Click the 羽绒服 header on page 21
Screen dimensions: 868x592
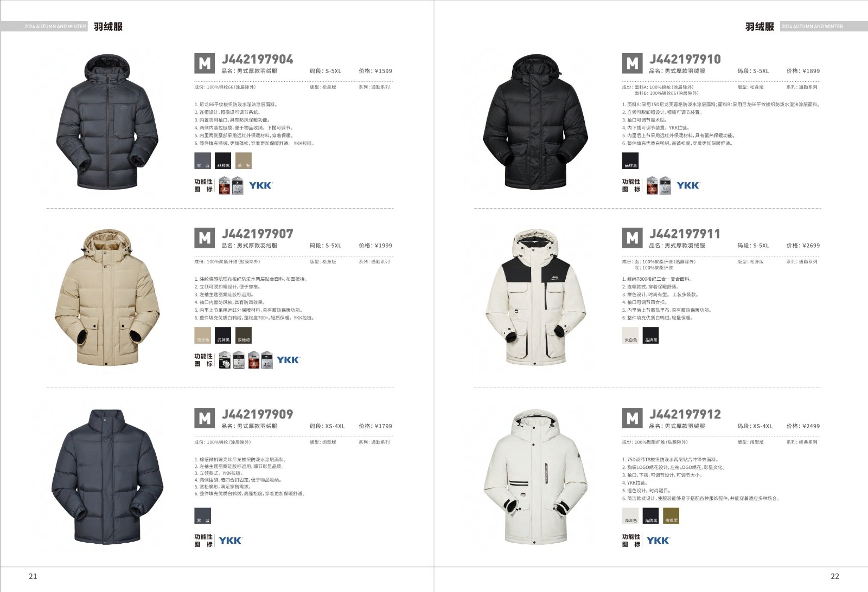[108, 27]
